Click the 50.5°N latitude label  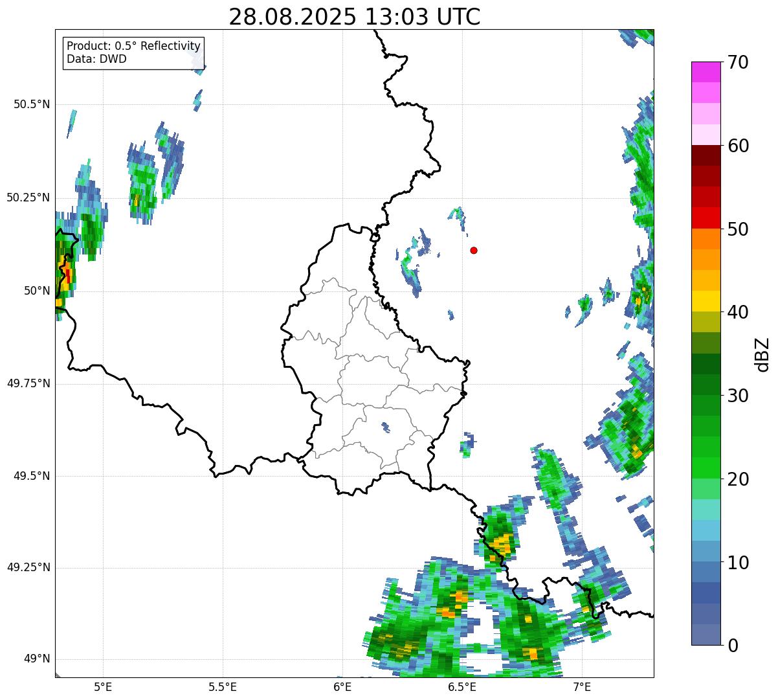[x=32, y=104]
